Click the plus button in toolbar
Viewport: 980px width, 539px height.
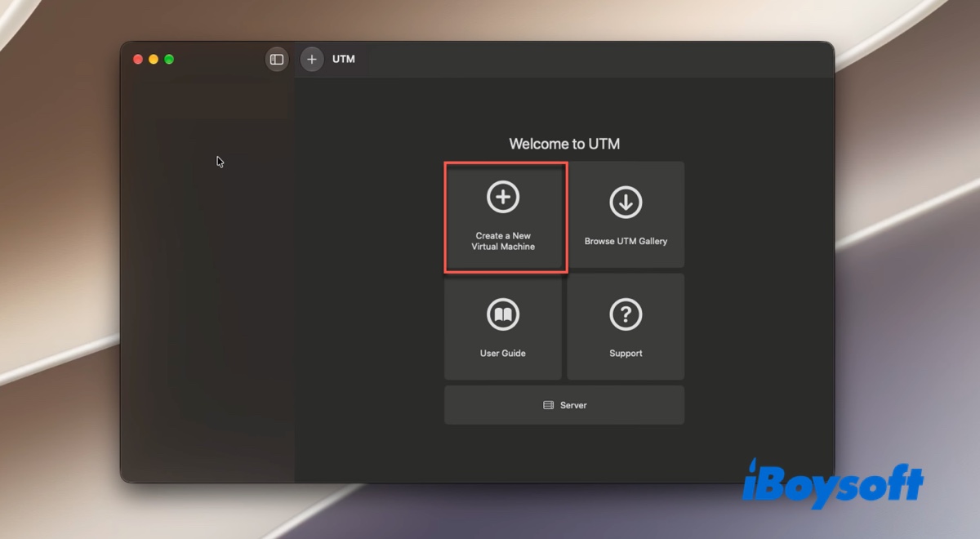click(312, 60)
